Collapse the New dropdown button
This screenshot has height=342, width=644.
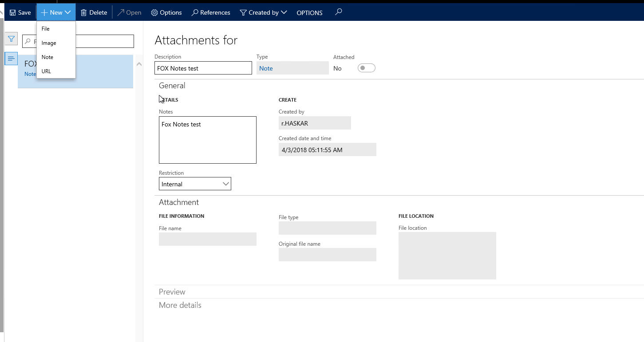(56, 13)
